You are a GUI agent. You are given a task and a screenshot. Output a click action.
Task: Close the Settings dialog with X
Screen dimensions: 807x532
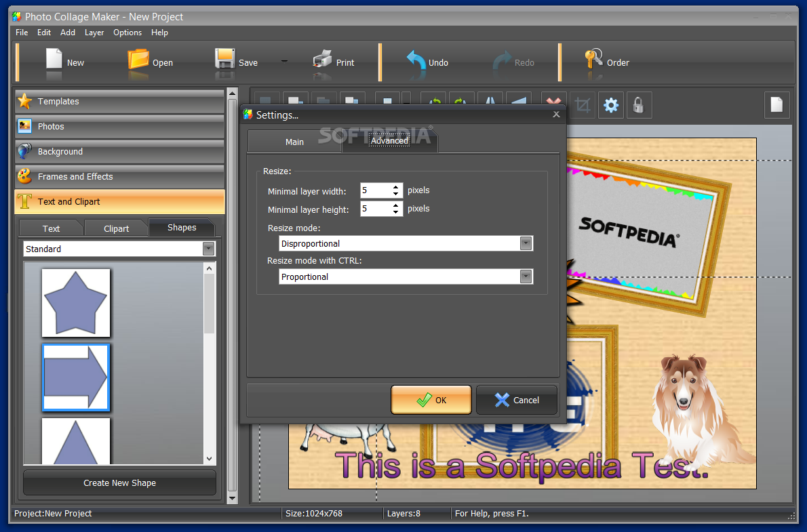point(556,115)
